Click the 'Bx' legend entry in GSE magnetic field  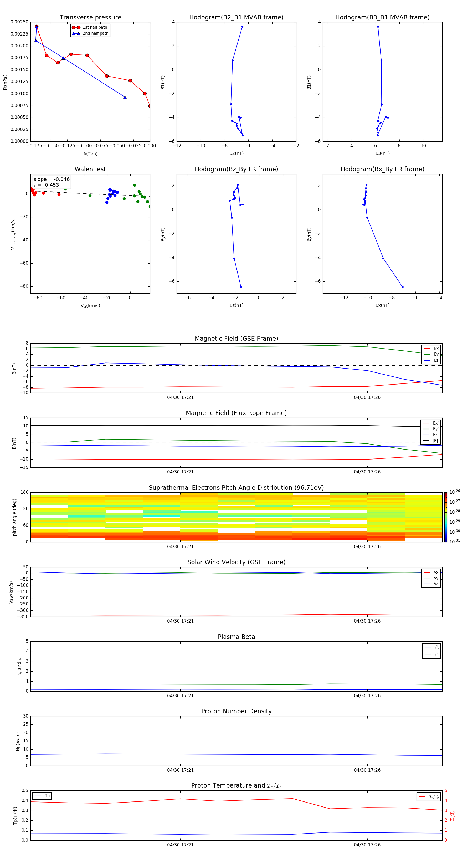coord(431,349)
